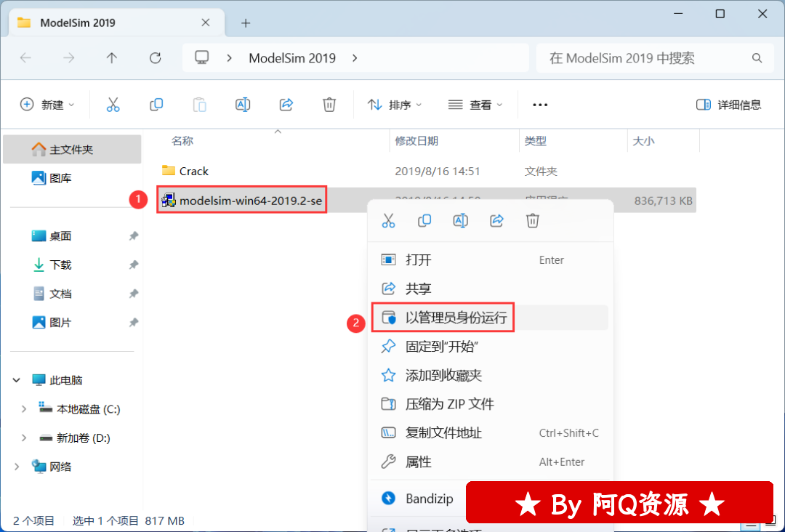Choose 属性 in the context menu
The image size is (785, 532).
pyautogui.click(x=490, y=462)
